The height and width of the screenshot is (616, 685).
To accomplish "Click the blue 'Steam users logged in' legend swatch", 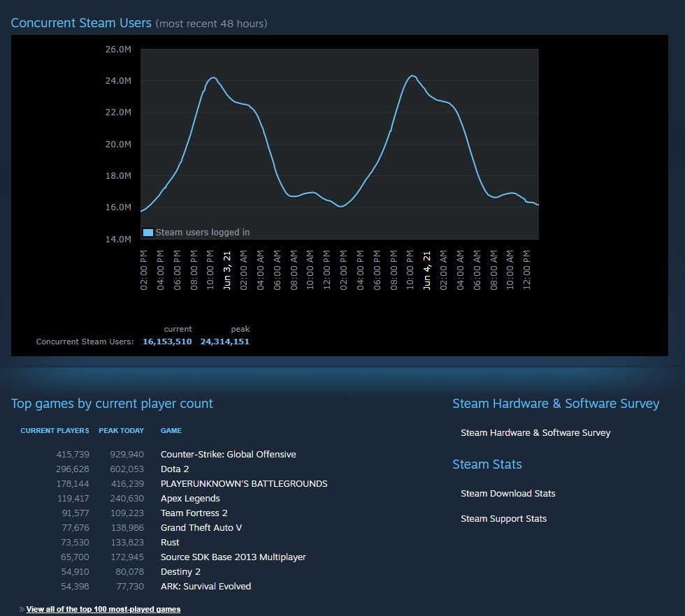I will 148,233.
